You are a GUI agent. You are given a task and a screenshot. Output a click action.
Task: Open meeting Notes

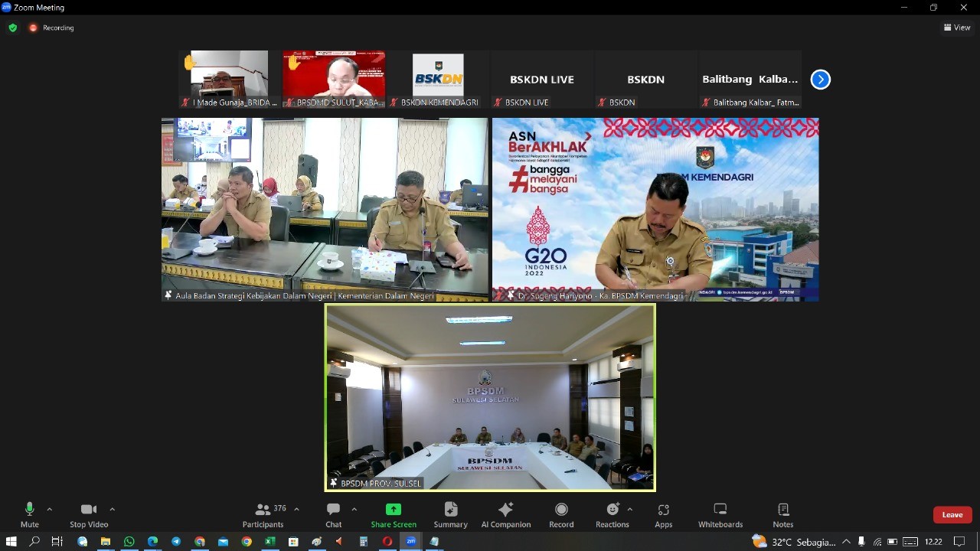click(x=782, y=514)
